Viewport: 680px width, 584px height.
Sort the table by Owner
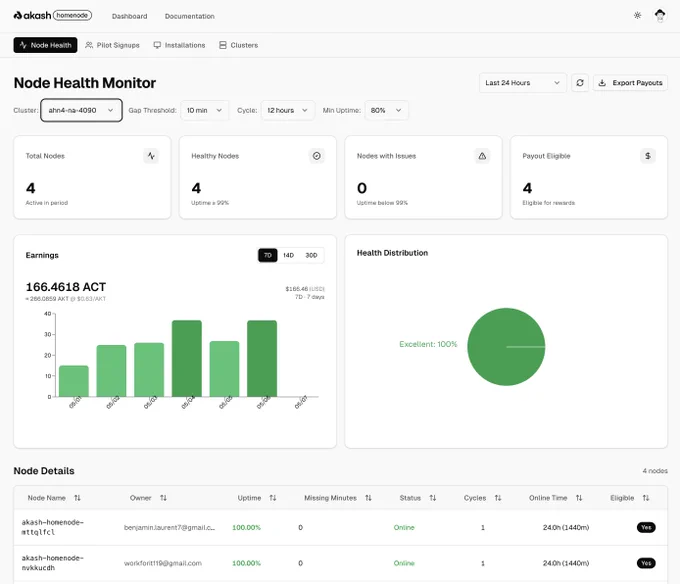coord(148,498)
